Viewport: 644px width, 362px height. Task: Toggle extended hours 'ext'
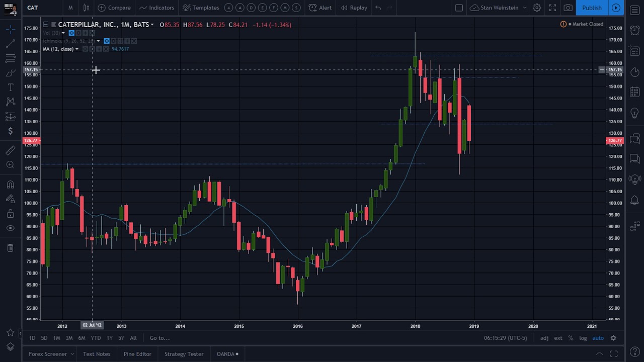[558, 338]
